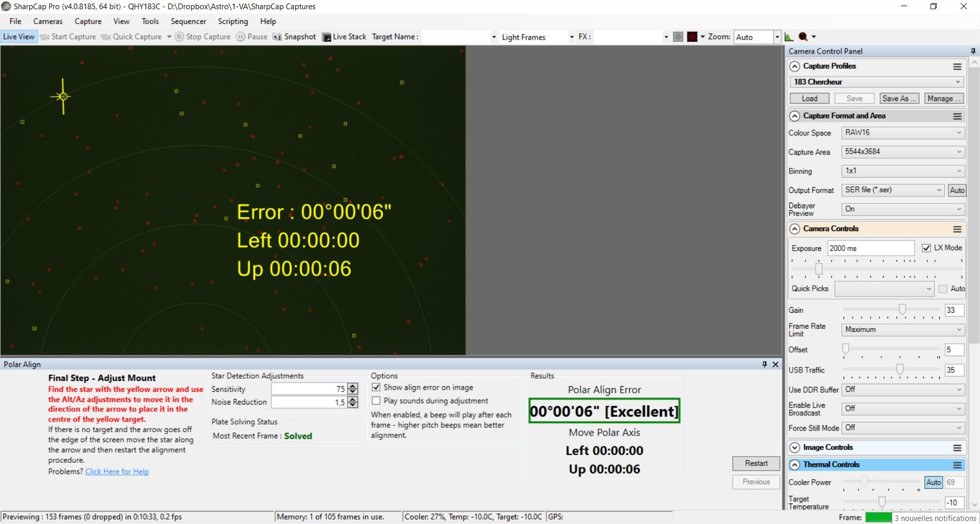Pin the Polar Align panel
980x524 pixels.
tap(765, 364)
